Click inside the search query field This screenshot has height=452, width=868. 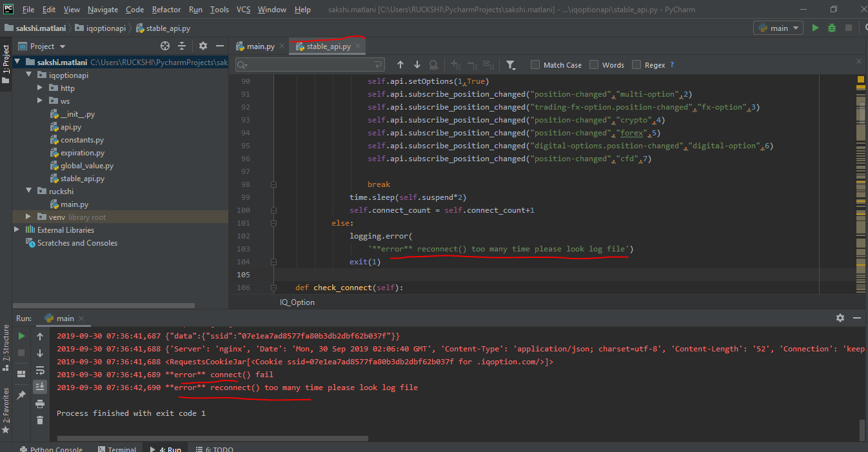(x=310, y=64)
